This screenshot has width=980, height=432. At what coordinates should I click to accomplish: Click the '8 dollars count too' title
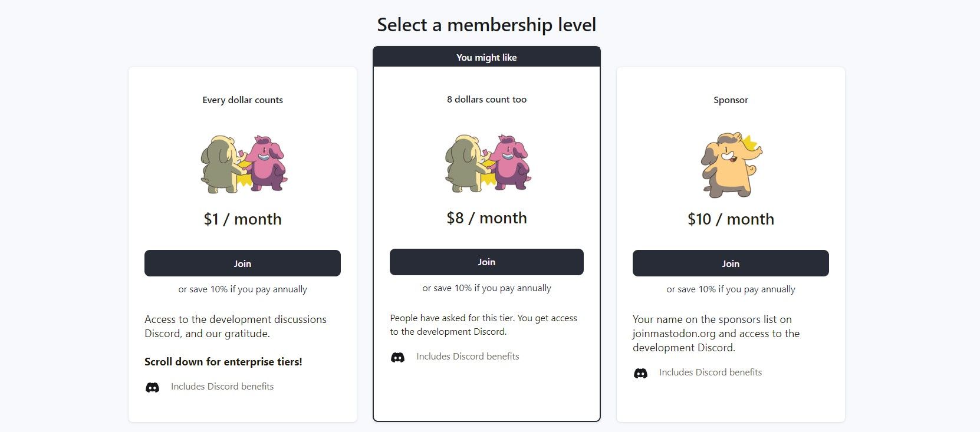point(486,100)
